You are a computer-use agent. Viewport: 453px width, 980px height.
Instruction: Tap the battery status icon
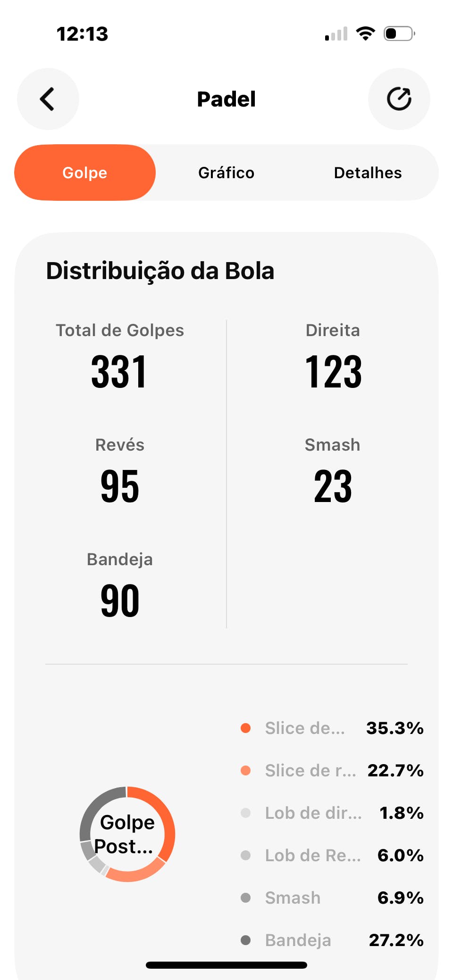pyautogui.click(x=399, y=33)
